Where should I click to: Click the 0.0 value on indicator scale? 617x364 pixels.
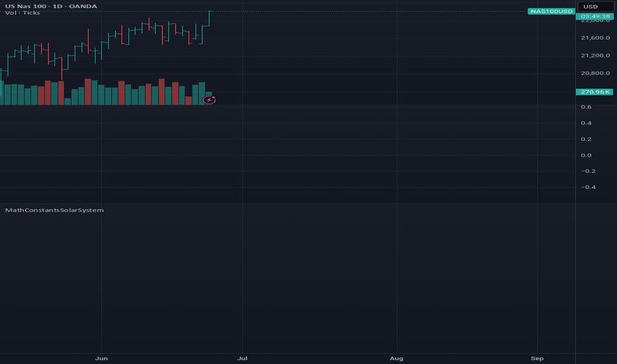coord(586,156)
